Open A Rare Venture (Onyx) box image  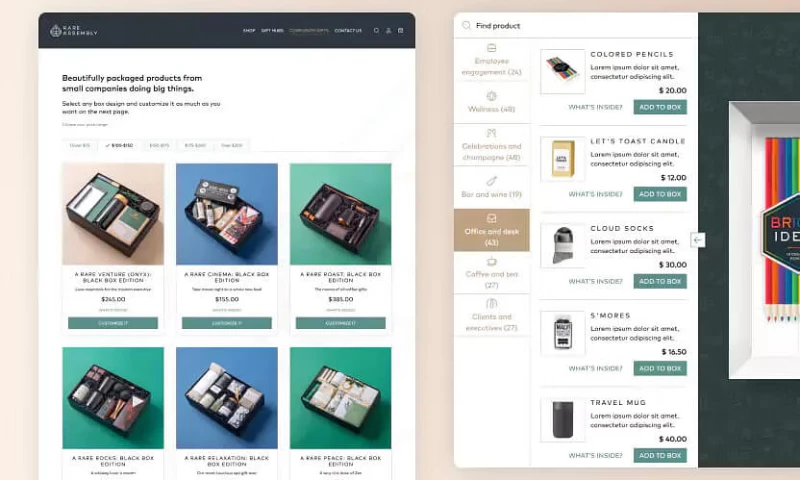tap(113, 214)
